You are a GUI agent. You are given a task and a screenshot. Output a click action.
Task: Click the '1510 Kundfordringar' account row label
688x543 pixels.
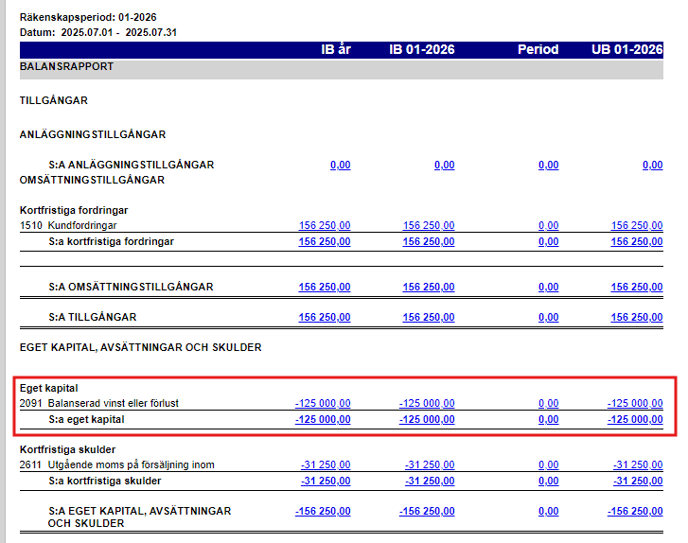pyautogui.click(x=68, y=225)
